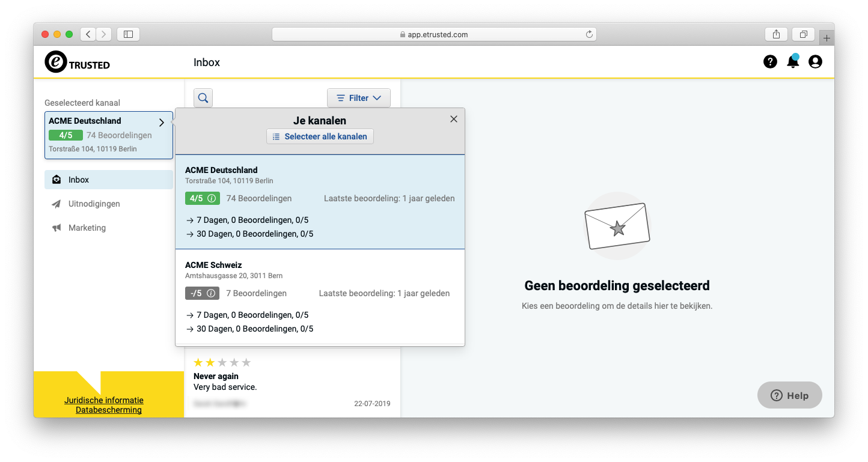Click 74 Beoordelingen text in popup
This screenshot has height=462, width=868.
pyautogui.click(x=259, y=198)
